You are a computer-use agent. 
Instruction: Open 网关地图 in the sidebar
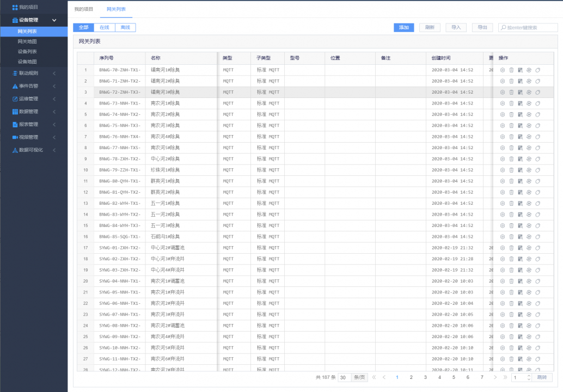click(x=27, y=41)
